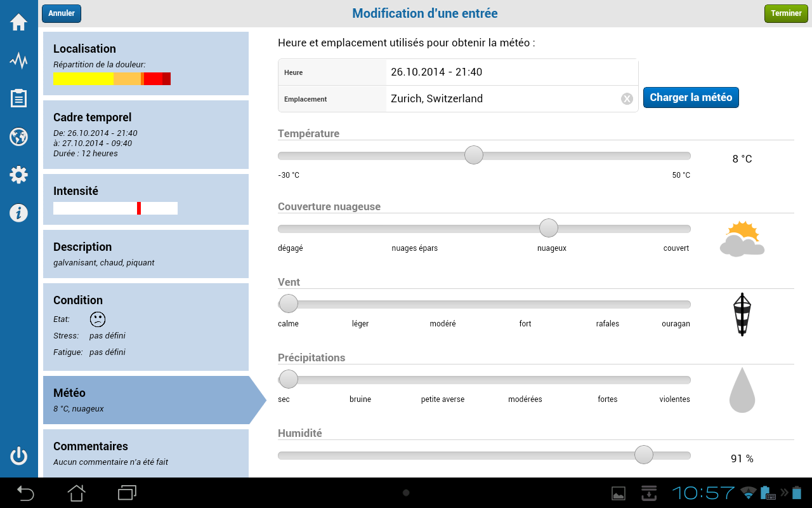Click the Précipitations slider handle
The height and width of the screenshot is (508, 812).
[x=289, y=379]
